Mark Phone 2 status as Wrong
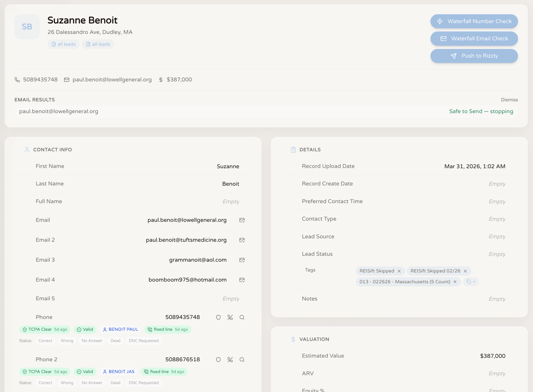This screenshot has height=392, width=533. (67, 383)
